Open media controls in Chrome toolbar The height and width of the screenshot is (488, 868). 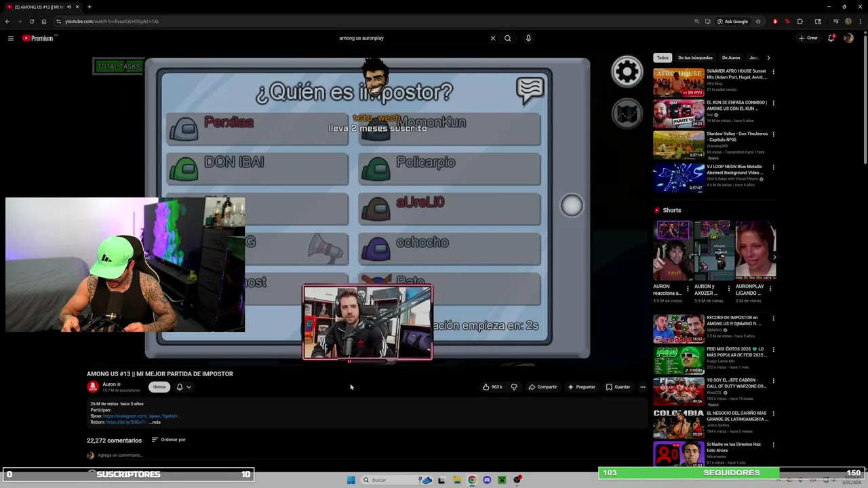click(x=836, y=21)
